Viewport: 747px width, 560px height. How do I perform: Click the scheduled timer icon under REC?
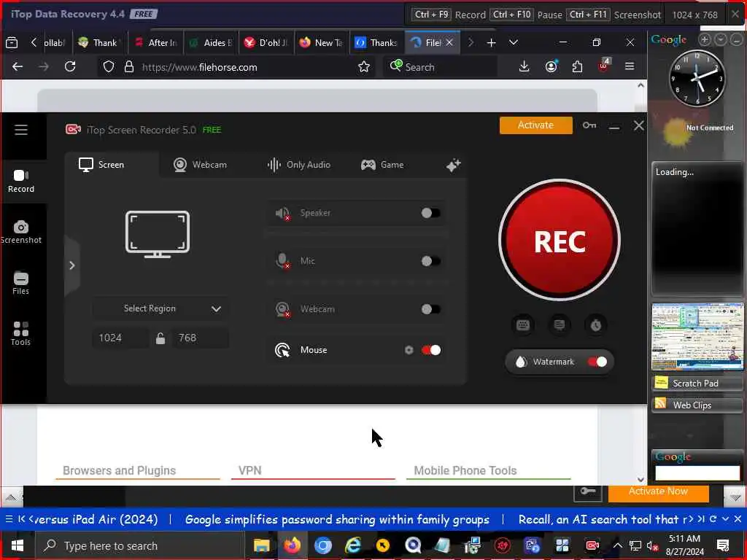point(596,325)
